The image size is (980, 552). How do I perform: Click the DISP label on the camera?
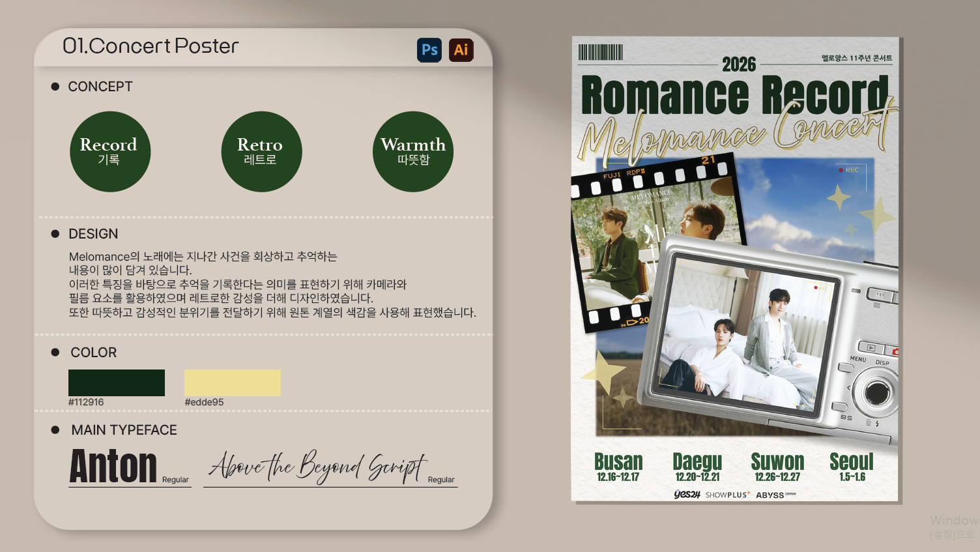pos(882,362)
